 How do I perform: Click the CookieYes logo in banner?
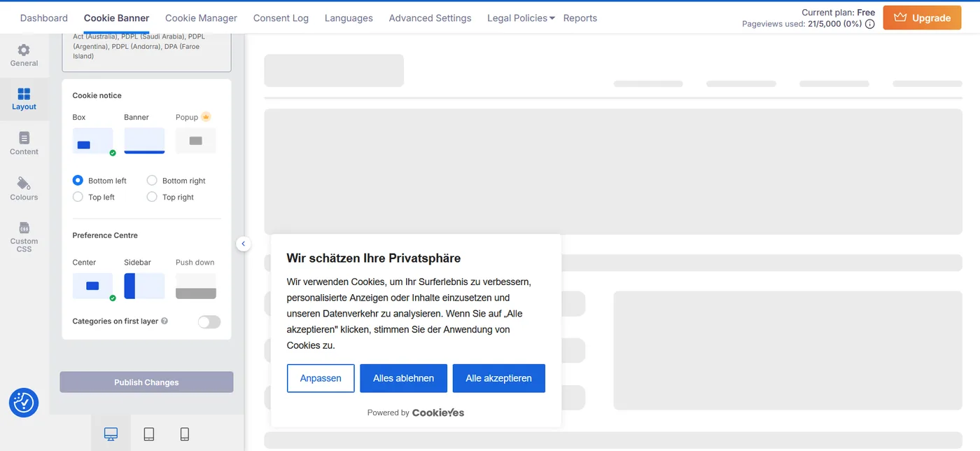pyautogui.click(x=438, y=412)
